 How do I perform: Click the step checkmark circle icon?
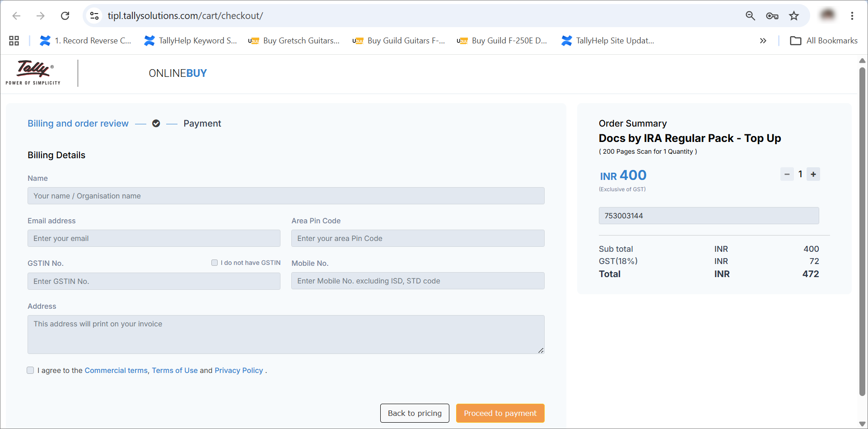(156, 123)
